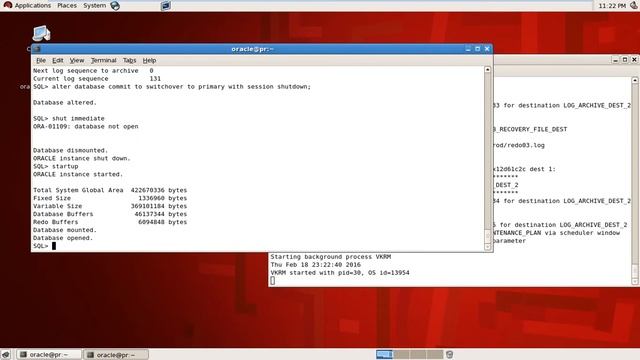The width and height of the screenshot is (640, 360).
Task: Open the Trash icon in bottom panel
Action: click(449, 354)
